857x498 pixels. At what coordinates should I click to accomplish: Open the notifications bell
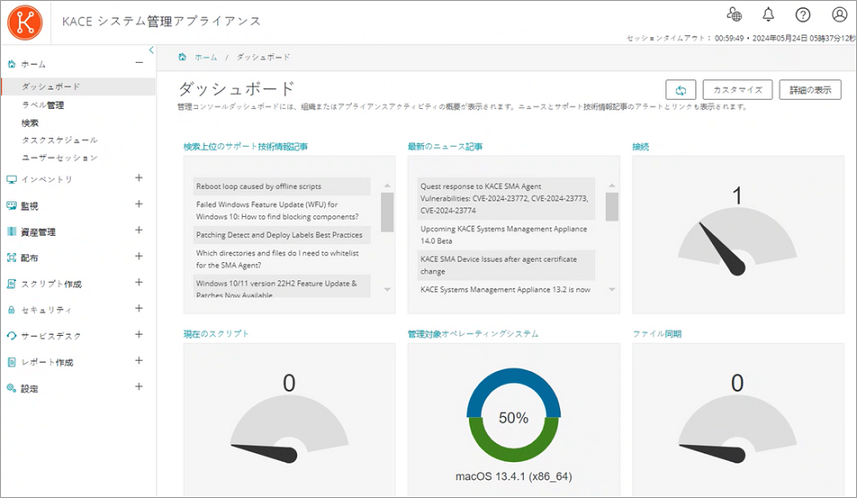tap(768, 14)
